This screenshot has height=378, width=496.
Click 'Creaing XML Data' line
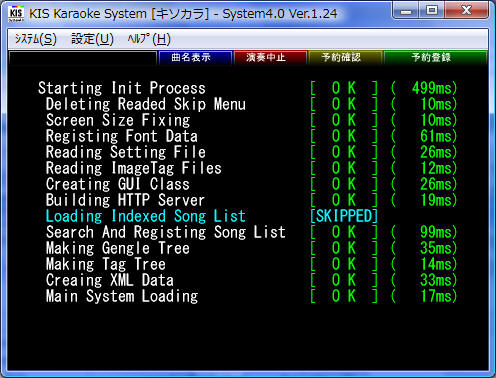pos(110,280)
